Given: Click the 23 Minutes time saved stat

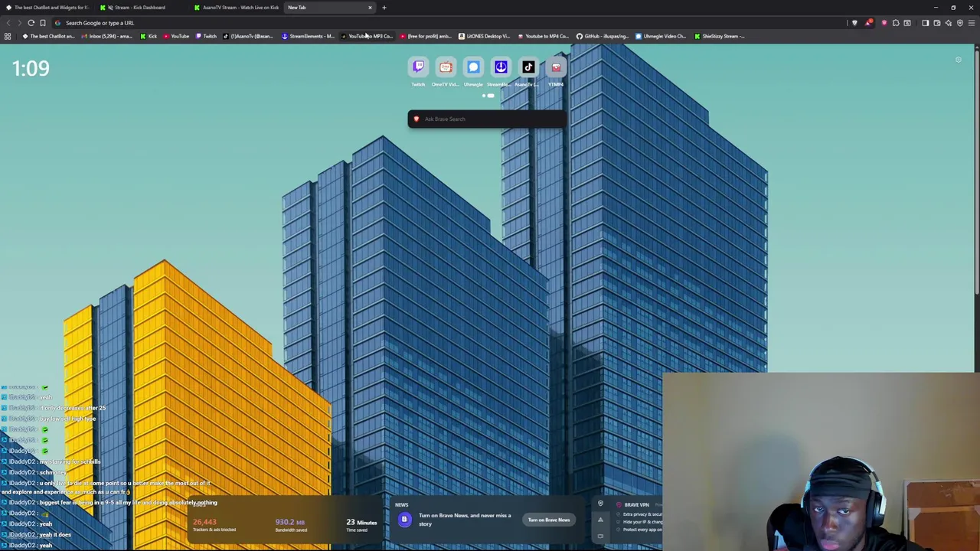Looking at the screenshot, I should 361,525.
